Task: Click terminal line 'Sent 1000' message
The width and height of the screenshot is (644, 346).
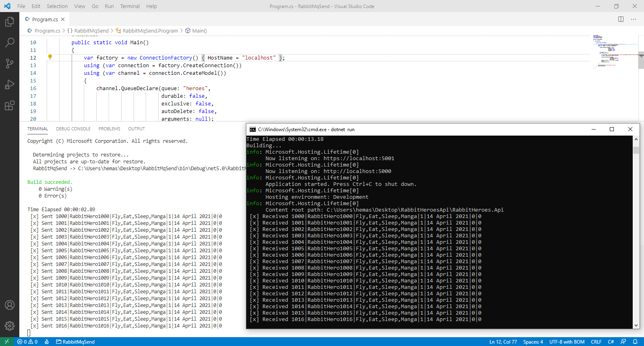Action: coord(126,216)
